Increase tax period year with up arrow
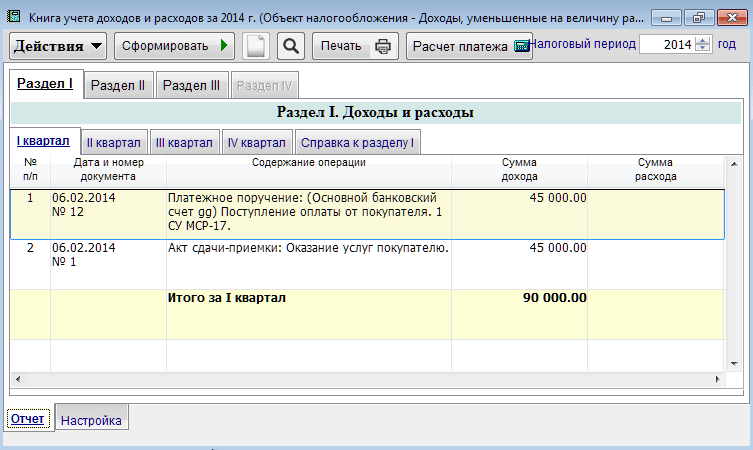Viewport: 753px width, 450px height. 702,40
